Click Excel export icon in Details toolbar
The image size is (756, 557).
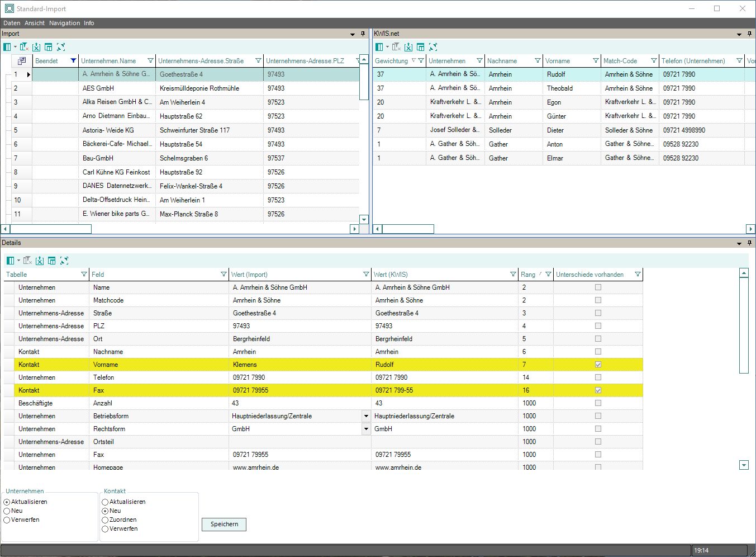(x=40, y=261)
